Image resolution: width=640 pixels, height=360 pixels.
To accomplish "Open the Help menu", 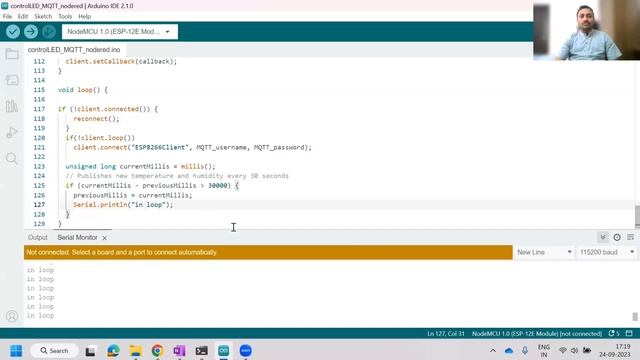I will 84,16.
